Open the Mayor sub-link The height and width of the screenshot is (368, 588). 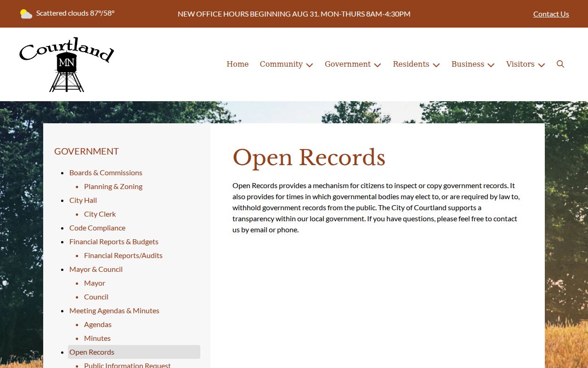coord(95,283)
